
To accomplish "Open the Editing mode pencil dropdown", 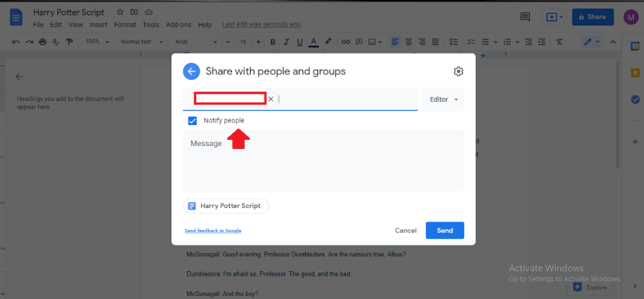I will 591,42.
